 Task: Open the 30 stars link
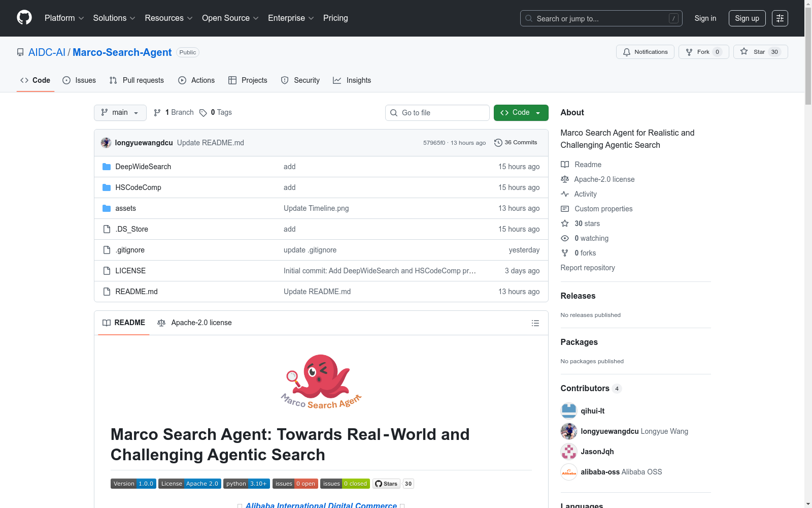click(x=587, y=224)
